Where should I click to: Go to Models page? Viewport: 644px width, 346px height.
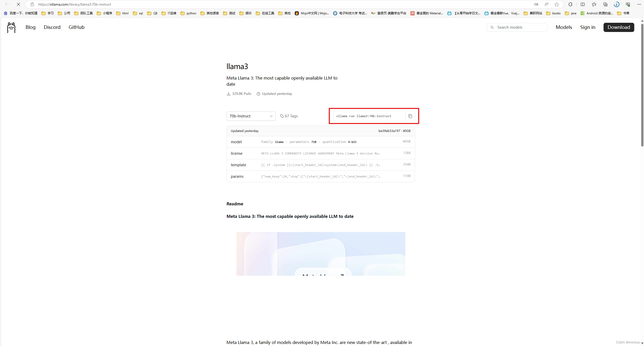564,27
